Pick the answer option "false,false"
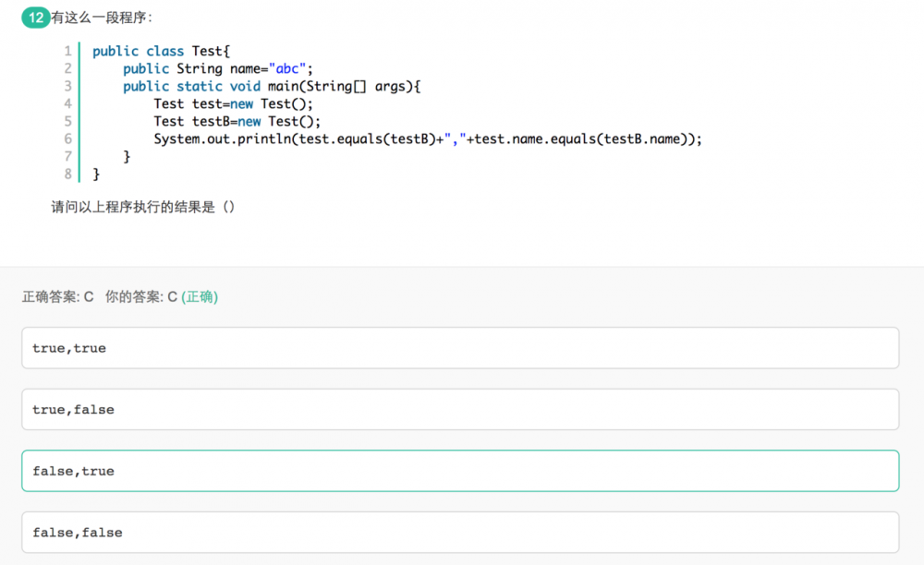This screenshot has width=924, height=565. [460, 532]
